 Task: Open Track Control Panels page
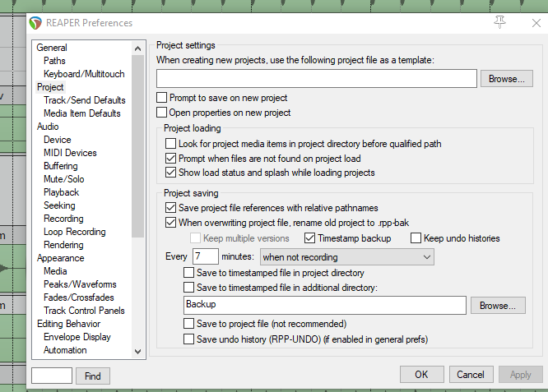coord(84,311)
